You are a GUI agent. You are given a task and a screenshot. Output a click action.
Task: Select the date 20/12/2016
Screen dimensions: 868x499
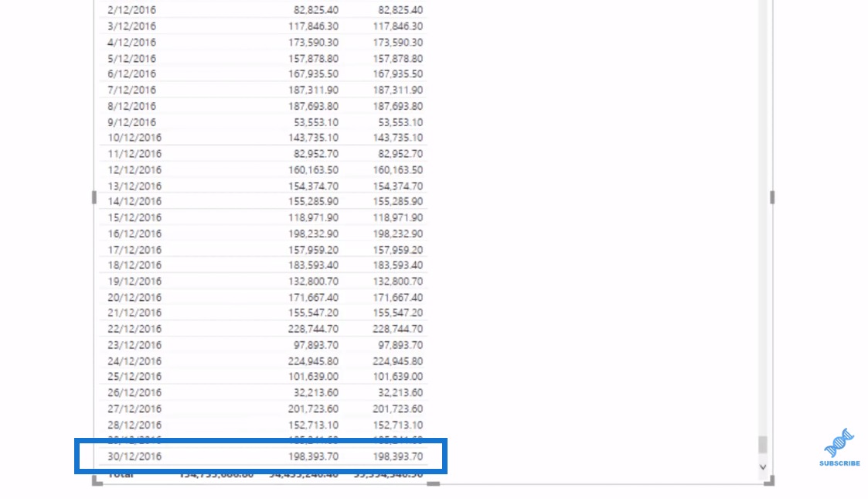tap(134, 297)
